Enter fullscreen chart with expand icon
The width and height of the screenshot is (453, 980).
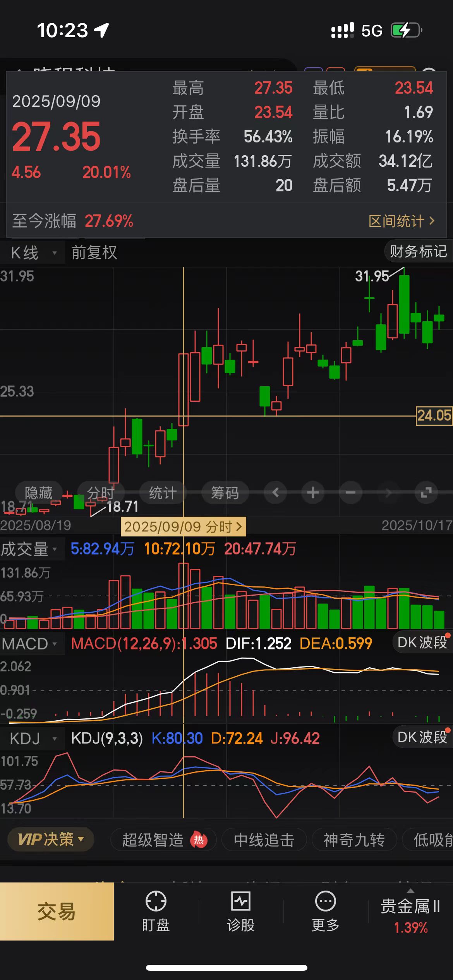(x=426, y=492)
